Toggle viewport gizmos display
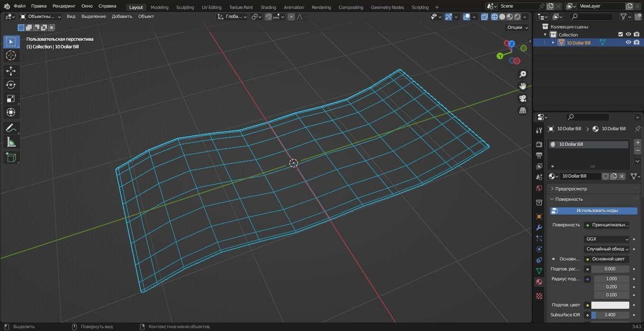This screenshot has width=644, height=331. click(x=448, y=17)
